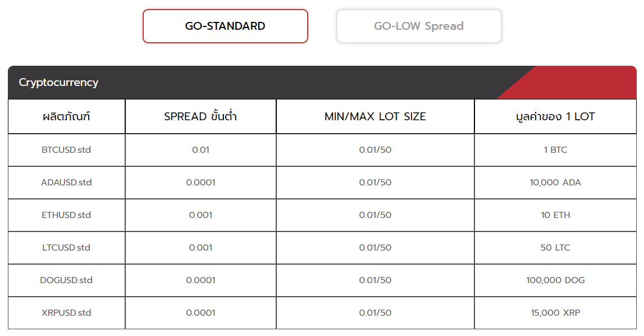
Task: Click the 10 ETH lot value cell
Action: point(555,215)
